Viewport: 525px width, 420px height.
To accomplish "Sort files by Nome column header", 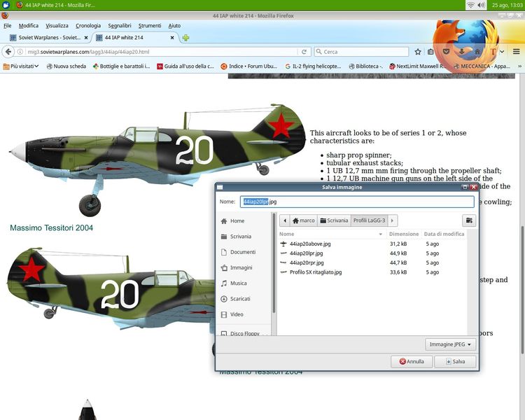I will (332, 234).
